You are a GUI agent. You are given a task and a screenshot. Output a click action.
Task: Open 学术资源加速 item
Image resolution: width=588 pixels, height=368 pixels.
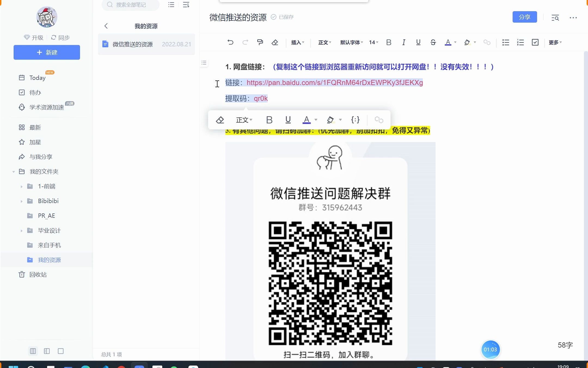(47, 107)
